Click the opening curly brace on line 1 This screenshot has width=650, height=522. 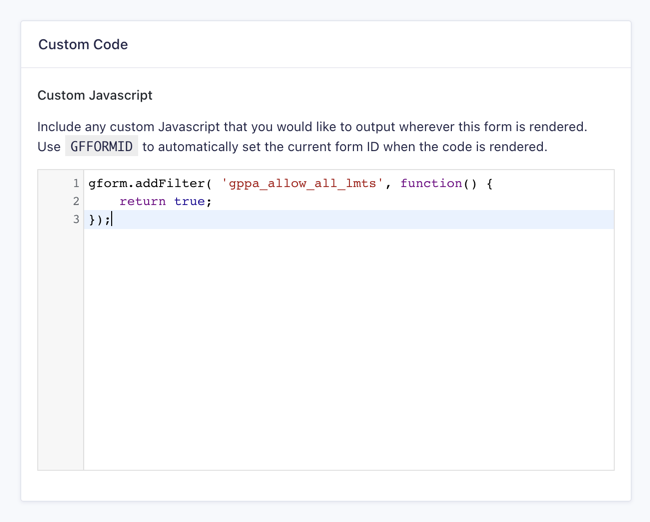tap(490, 183)
